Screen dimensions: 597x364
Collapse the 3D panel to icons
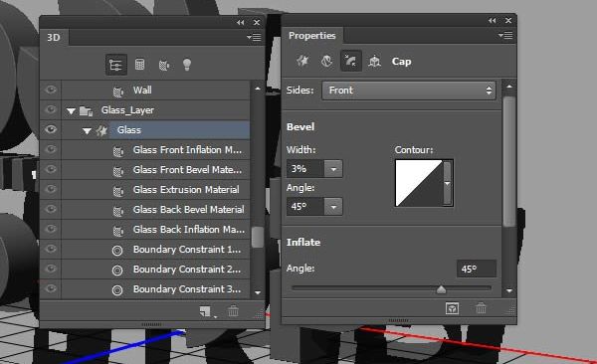[x=240, y=23]
